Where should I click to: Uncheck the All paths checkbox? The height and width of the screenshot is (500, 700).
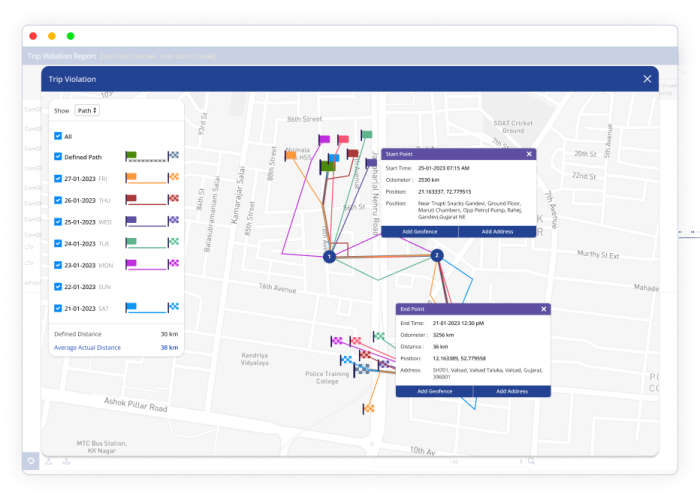click(x=58, y=136)
